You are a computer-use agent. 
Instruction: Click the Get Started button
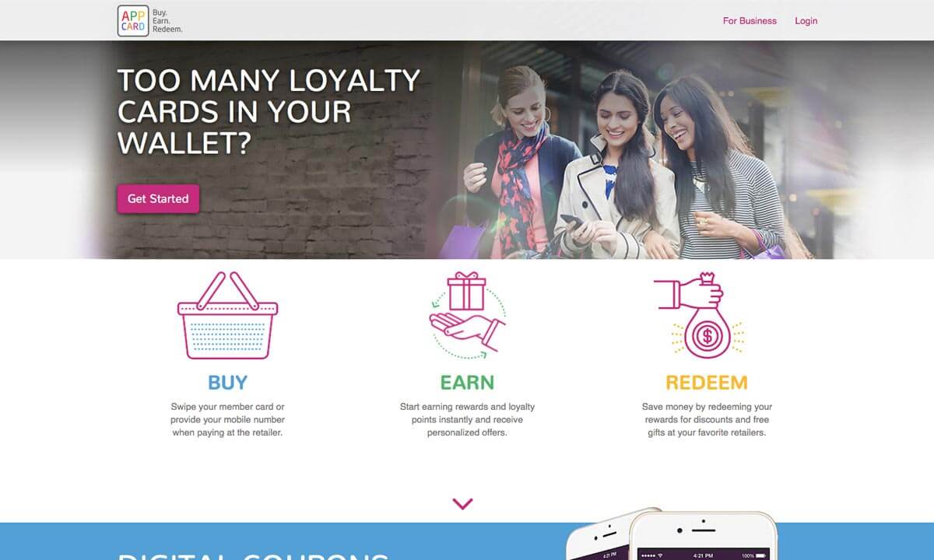pos(158,198)
